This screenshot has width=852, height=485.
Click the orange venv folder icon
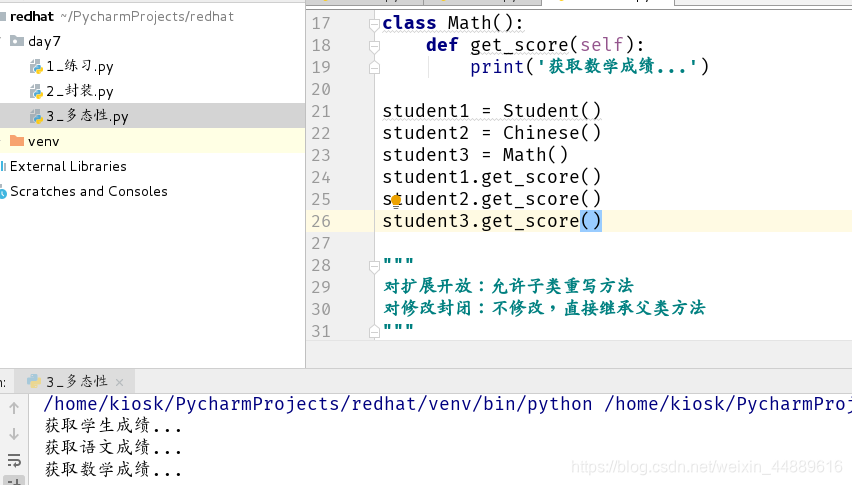(17, 141)
